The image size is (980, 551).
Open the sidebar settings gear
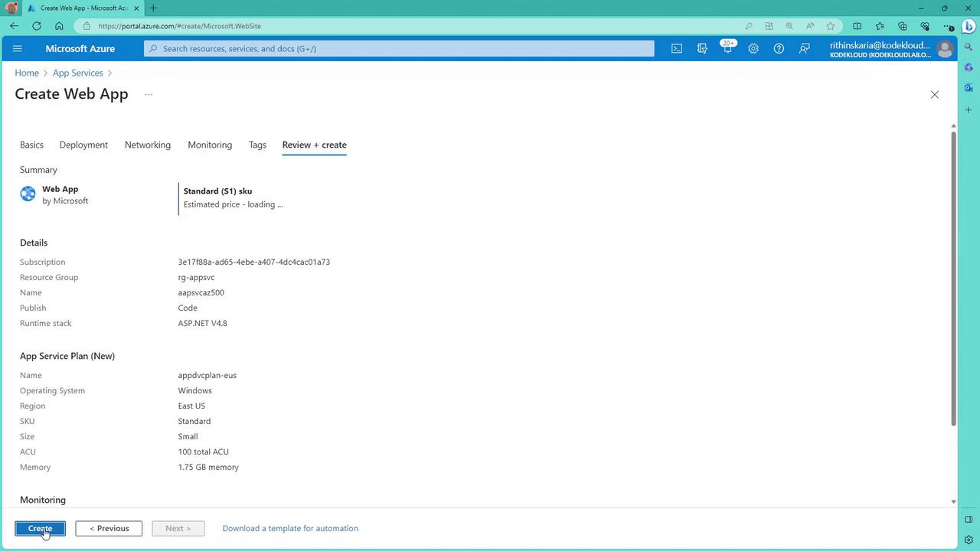969,540
